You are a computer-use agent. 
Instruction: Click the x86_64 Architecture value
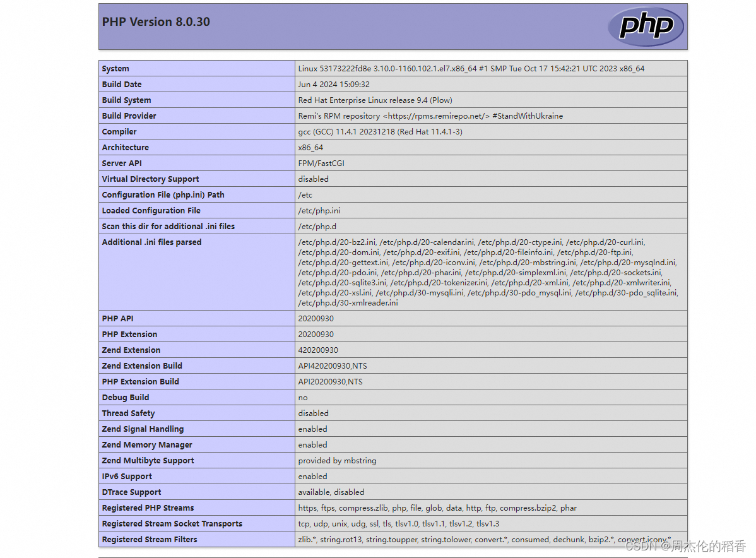point(310,147)
